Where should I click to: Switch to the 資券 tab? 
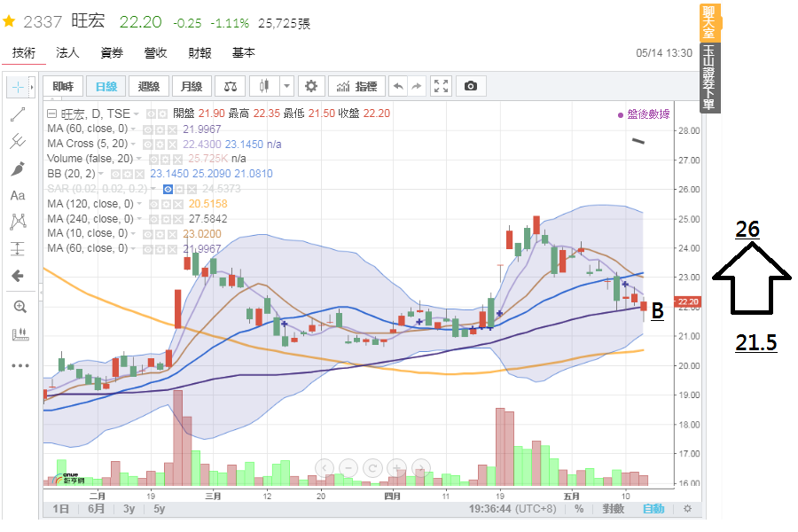[x=112, y=53]
